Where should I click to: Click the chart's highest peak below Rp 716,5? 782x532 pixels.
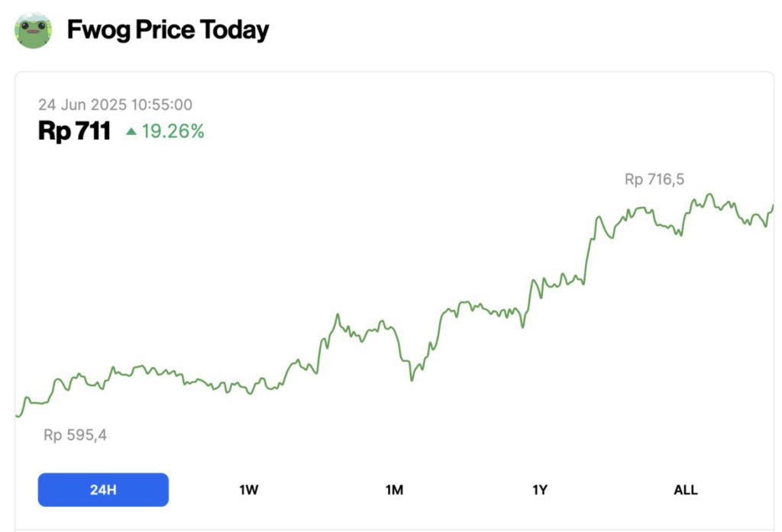tap(708, 194)
